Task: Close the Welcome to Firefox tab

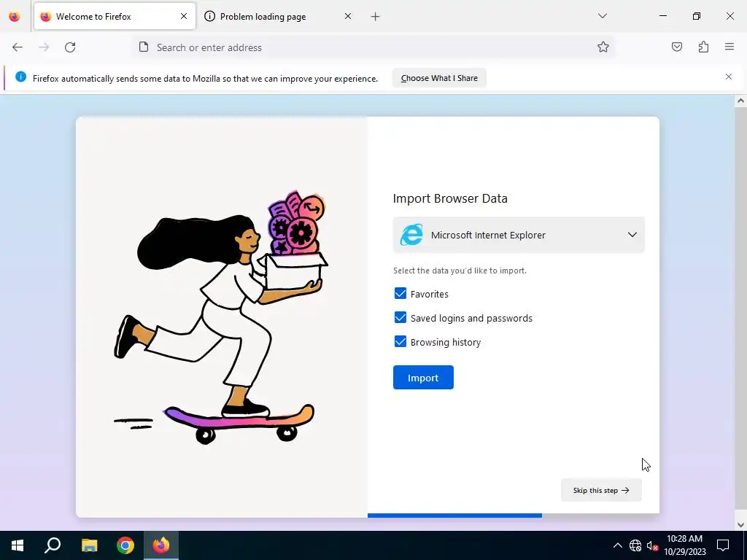Action: coord(184,16)
